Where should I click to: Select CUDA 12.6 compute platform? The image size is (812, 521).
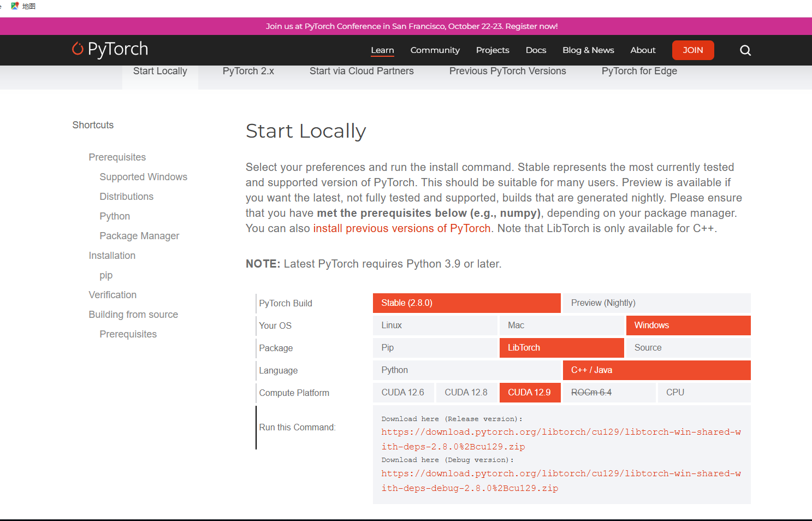pyautogui.click(x=403, y=392)
